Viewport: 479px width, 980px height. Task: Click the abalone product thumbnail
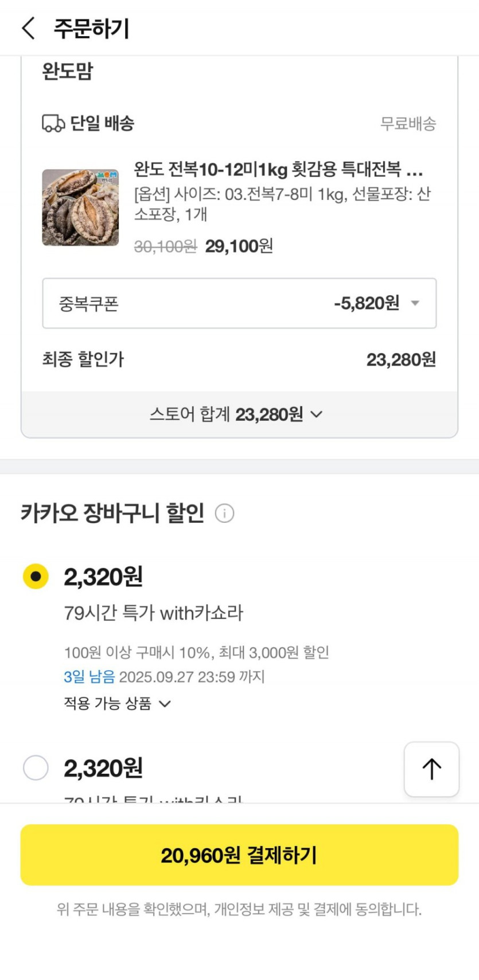point(80,207)
